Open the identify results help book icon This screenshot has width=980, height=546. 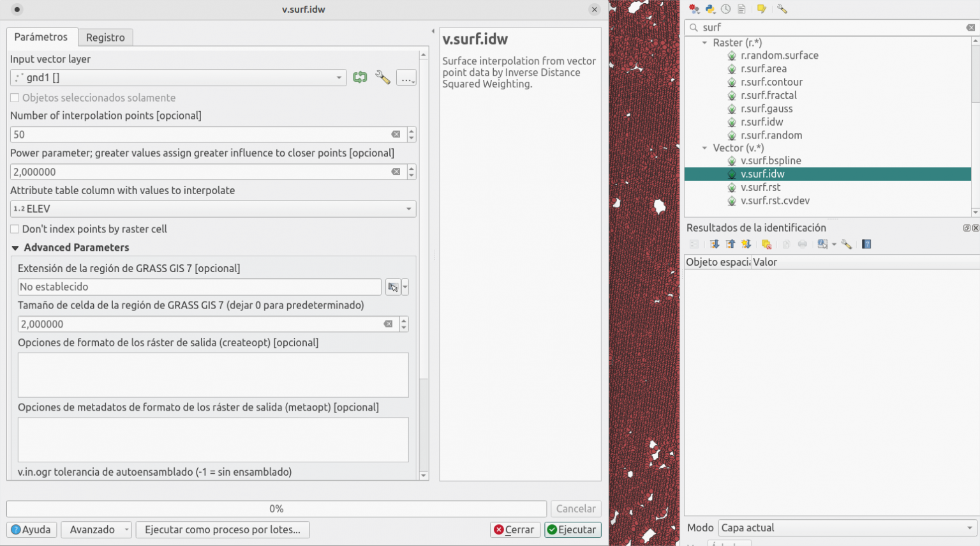click(866, 244)
